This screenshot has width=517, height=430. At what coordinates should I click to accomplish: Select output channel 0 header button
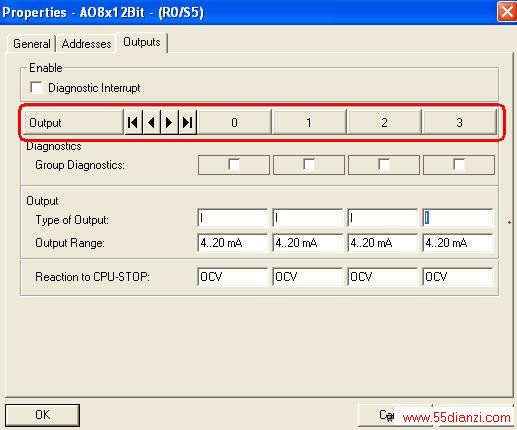click(234, 122)
